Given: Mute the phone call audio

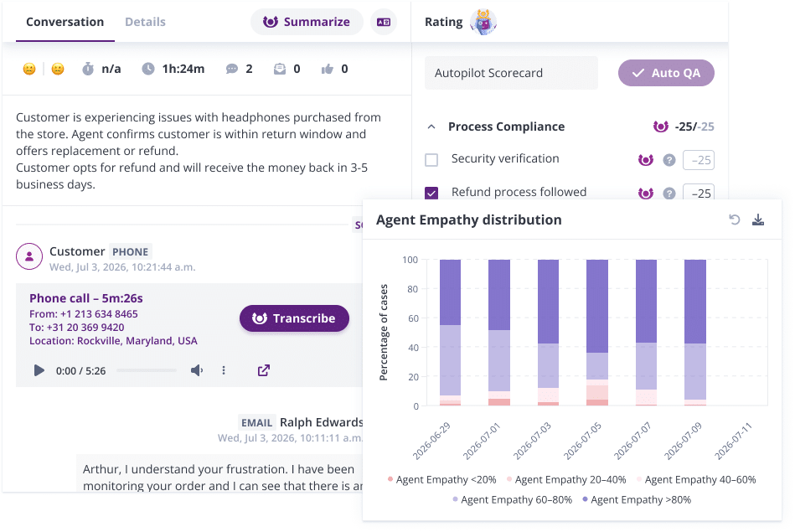Looking at the screenshot, I should point(196,370).
